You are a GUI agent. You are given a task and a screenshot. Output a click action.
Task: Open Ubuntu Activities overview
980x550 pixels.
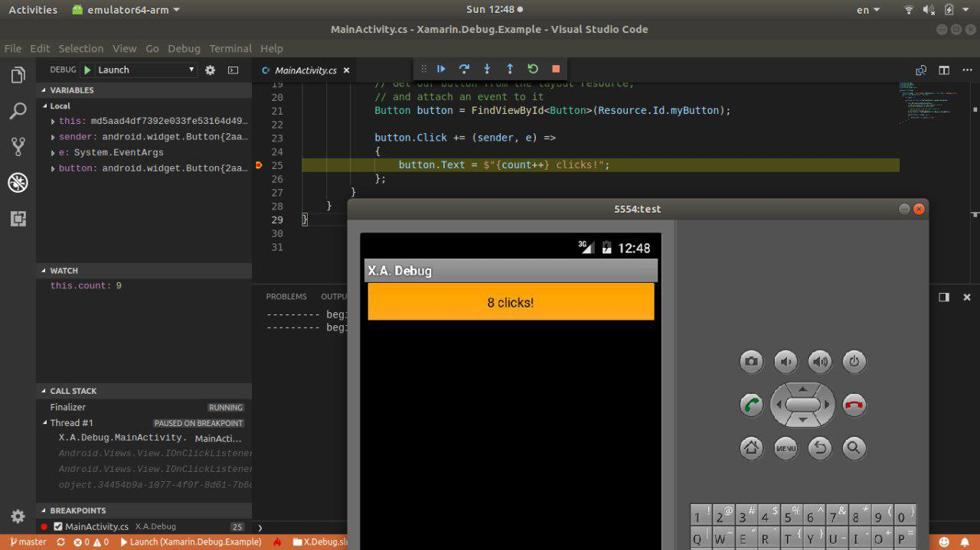pos(33,10)
